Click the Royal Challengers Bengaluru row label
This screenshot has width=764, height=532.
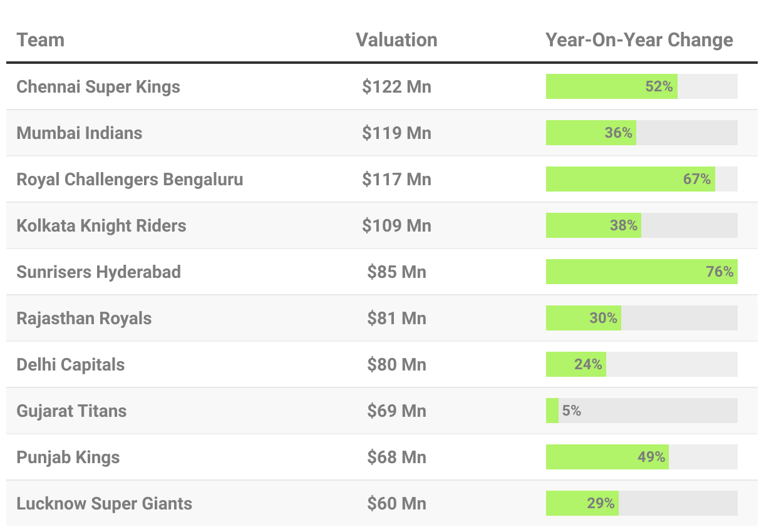pyautogui.click(x=130, y=179)
